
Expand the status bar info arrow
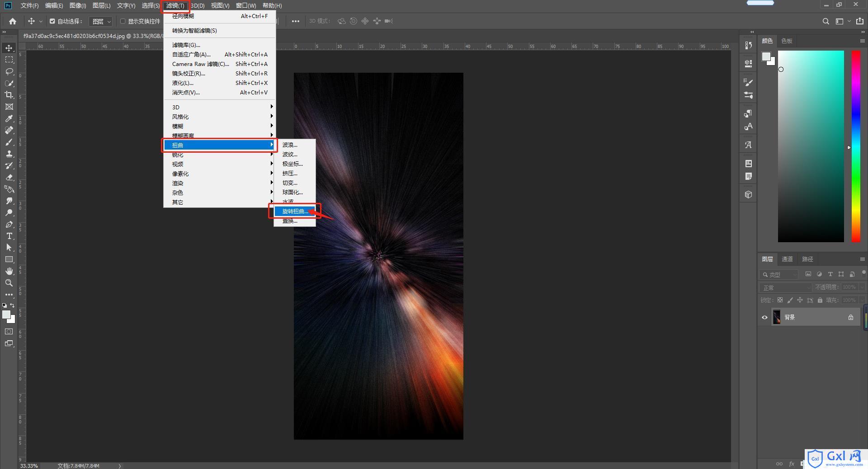[x=120, y=466]
